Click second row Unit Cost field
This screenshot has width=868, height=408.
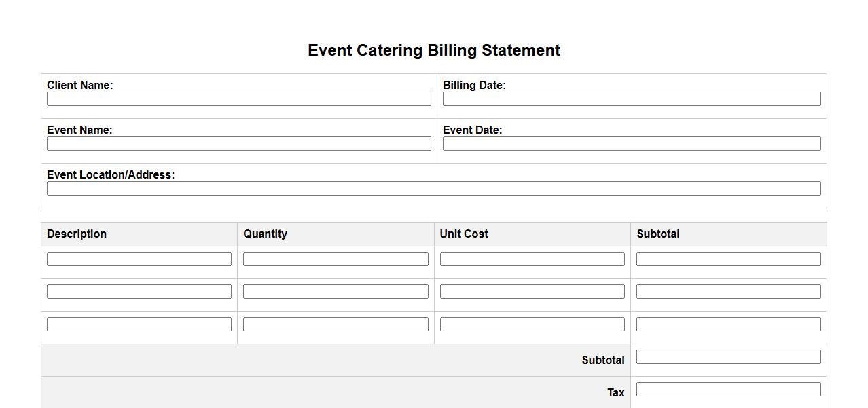tap(532, 292)
